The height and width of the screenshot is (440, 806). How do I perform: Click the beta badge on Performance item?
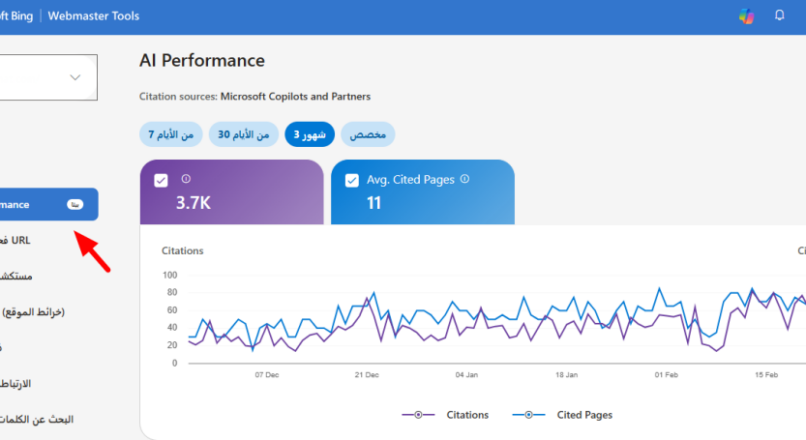pos(75,205)
